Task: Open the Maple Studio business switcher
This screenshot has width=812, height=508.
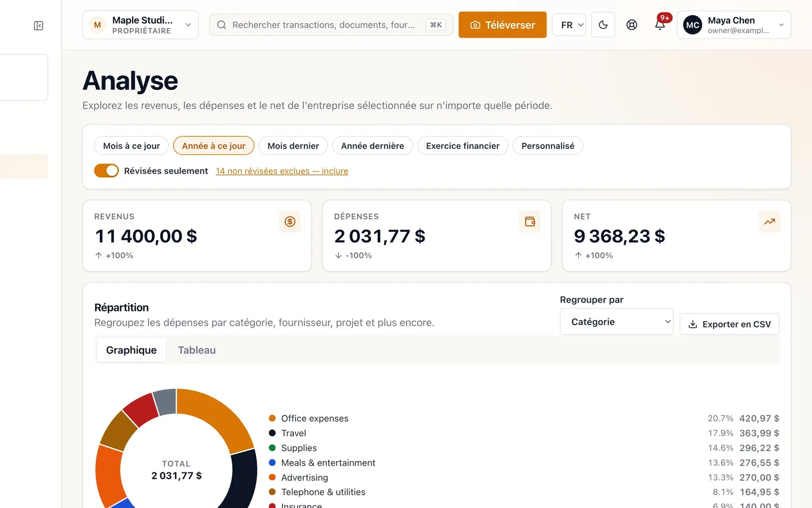Action: click(x=140, y=25)
